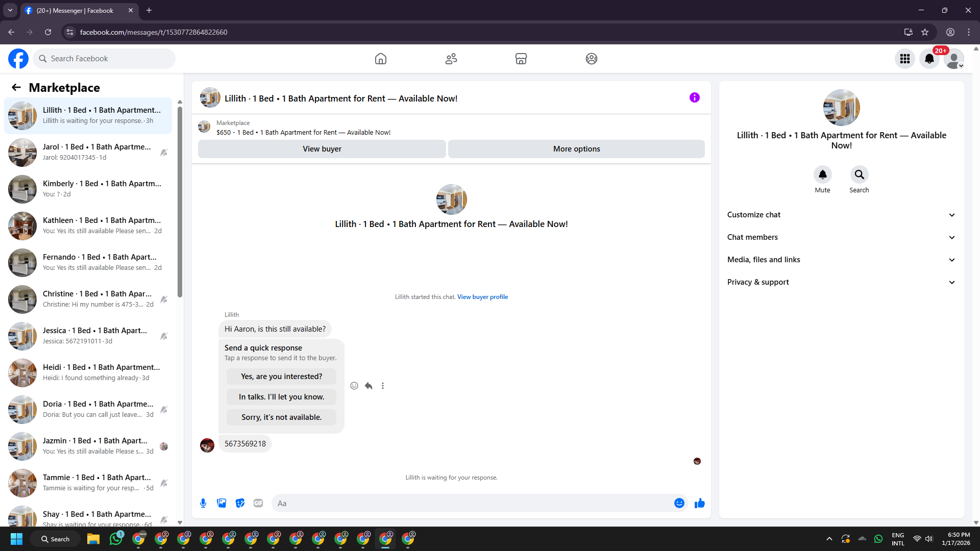Click the voice clip microphone icon

(x=203, y=503)
